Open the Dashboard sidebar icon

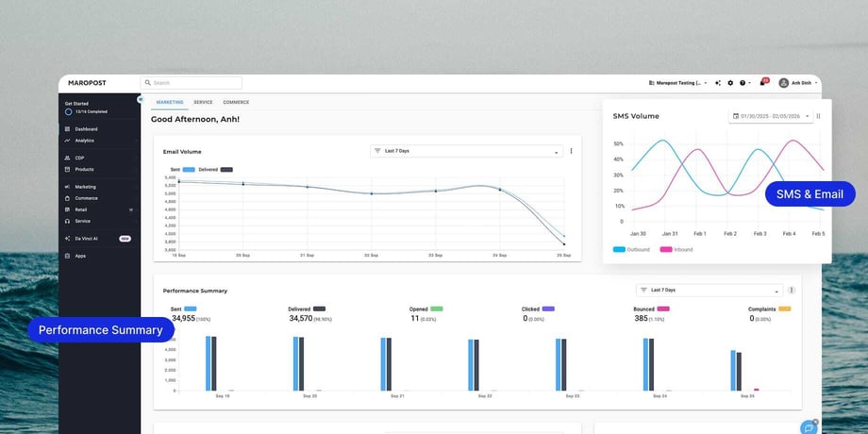[x=68, y=129]
